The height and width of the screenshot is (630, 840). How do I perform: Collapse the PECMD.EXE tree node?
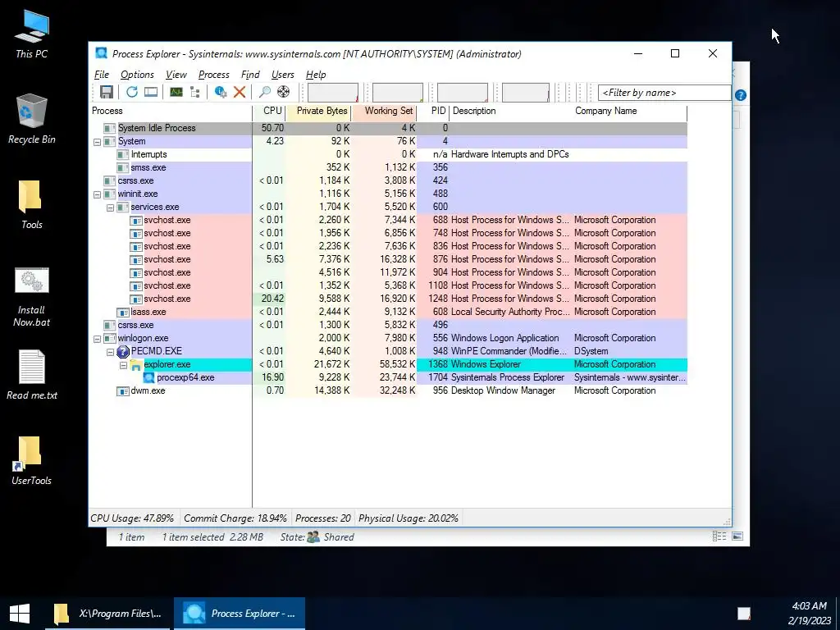(111, 352)
